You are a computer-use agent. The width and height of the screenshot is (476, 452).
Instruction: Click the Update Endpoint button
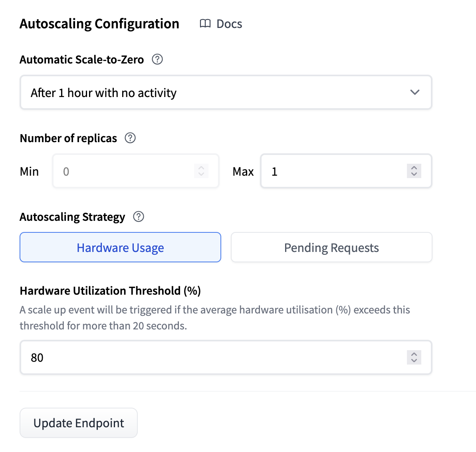(79, 423)
